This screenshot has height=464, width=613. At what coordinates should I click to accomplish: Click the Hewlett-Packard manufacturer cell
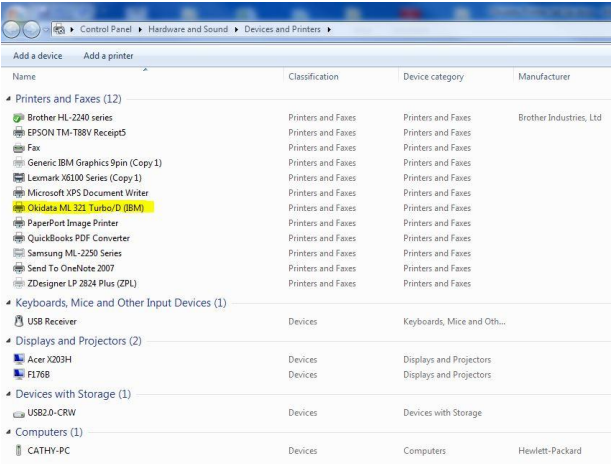click(x=550, y=451)
